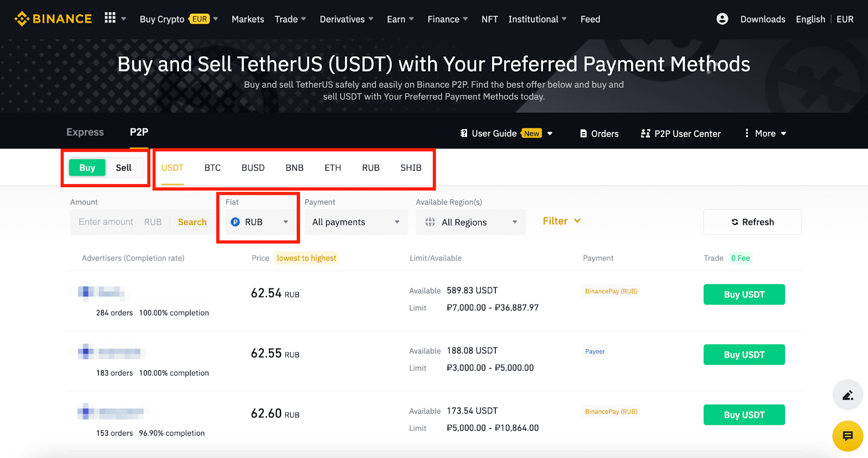
Task: Open the Markets page
Action: 248,19
